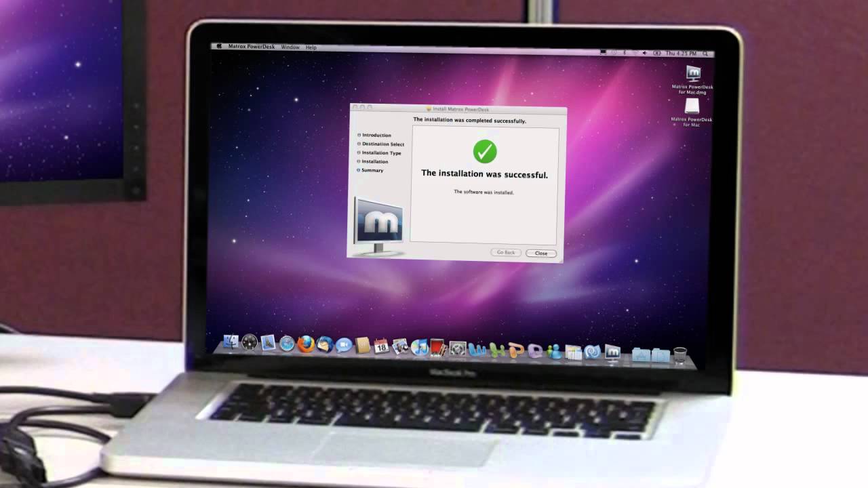Click the battery status icon
The height and width of the screenshot is (488, 868).
pos(657,53)
